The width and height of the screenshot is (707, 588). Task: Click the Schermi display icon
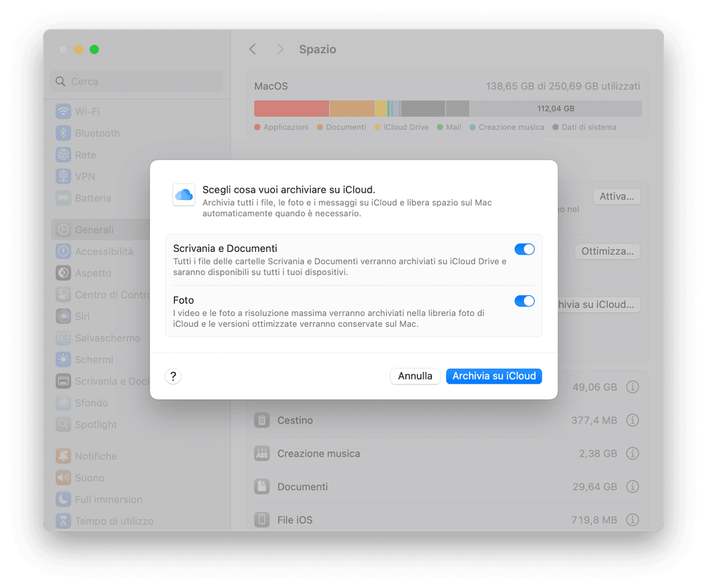click(63, 359)
